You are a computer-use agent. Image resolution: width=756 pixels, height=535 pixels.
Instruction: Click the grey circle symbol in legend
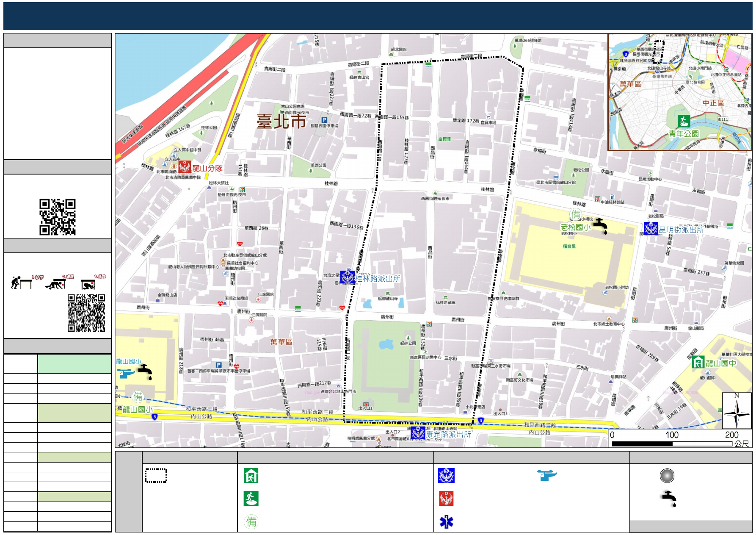click(667, 475)
